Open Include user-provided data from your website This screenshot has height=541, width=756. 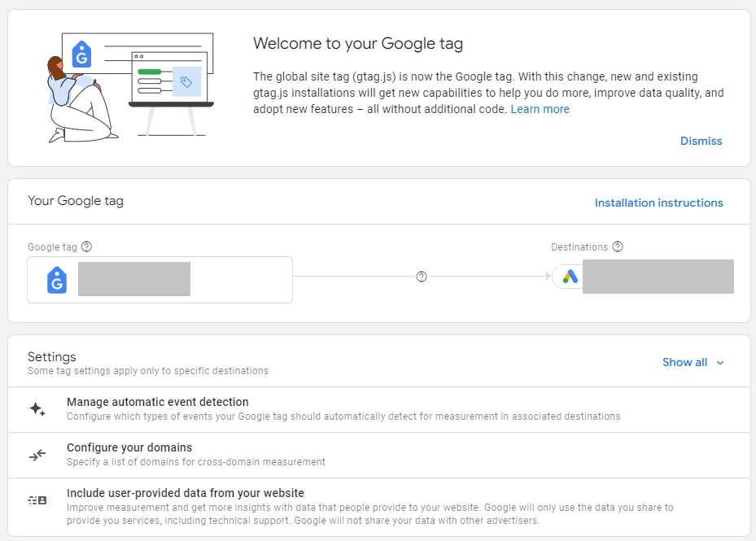(186, 493)
